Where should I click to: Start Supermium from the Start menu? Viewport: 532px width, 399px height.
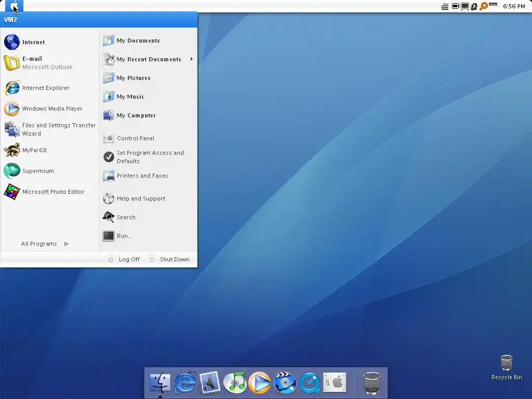click(49, 170)
